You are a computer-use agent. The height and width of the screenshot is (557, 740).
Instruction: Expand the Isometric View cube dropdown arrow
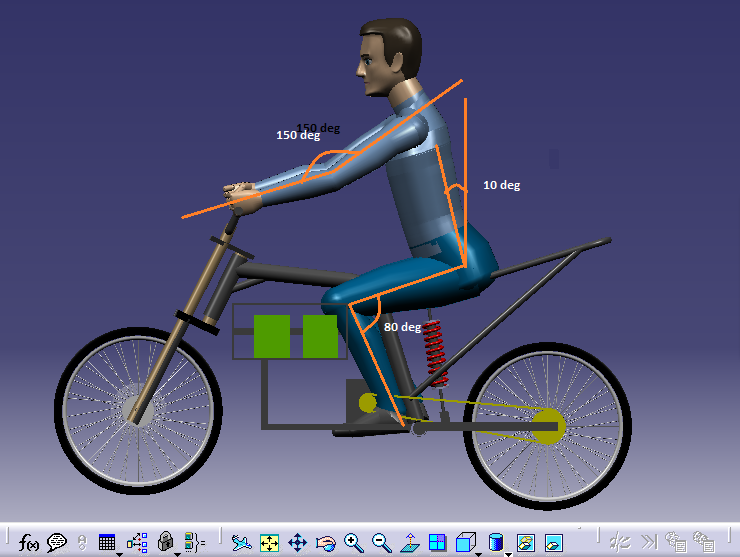point(478,554)
